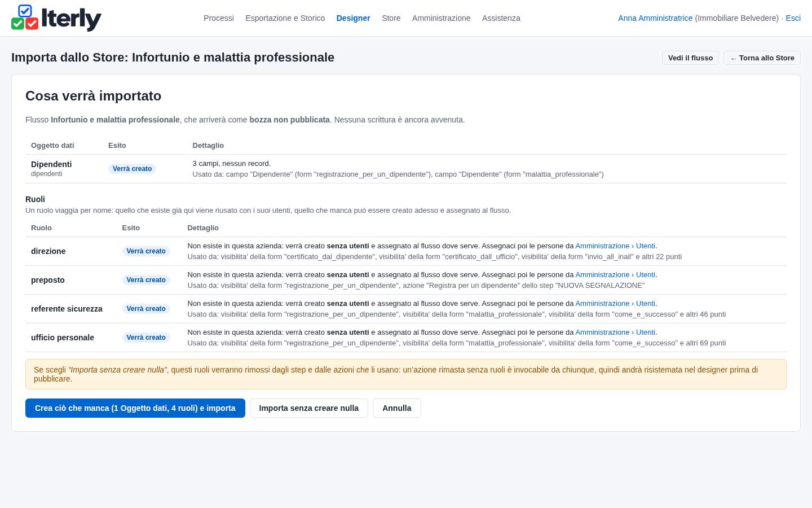The width and height of the screenshot is (812, 508).
Task: Select the Designer tab
Action: [354, 18]
